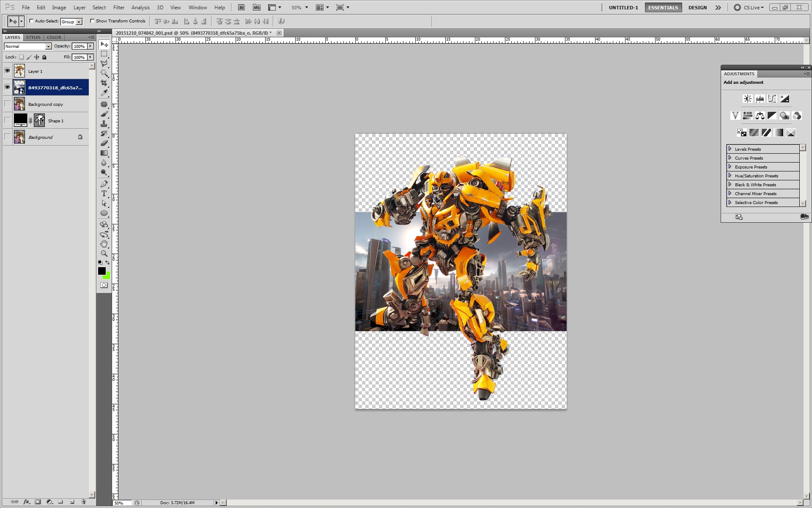Expand Curves Presets list
812x508 pixels.
730,157
